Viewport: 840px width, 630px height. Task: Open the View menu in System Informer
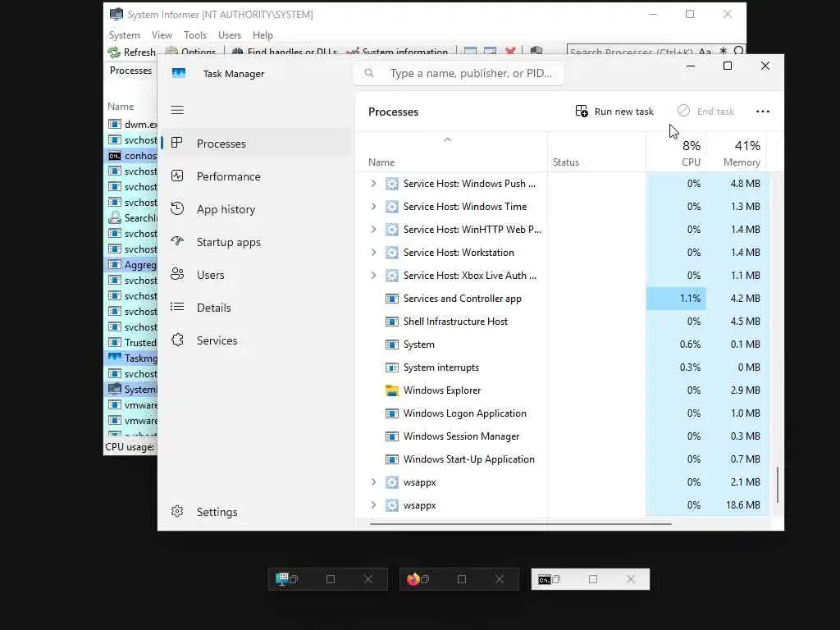pos(162,34)
